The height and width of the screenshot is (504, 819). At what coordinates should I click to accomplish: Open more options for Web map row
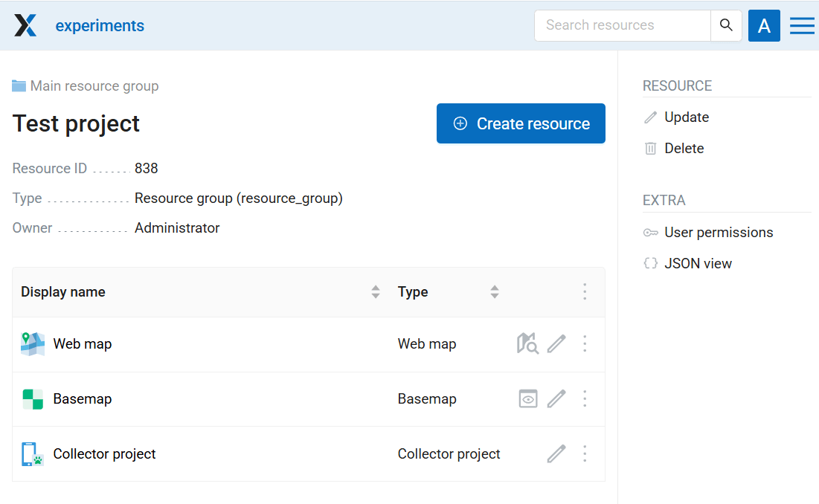click(585, 343)
